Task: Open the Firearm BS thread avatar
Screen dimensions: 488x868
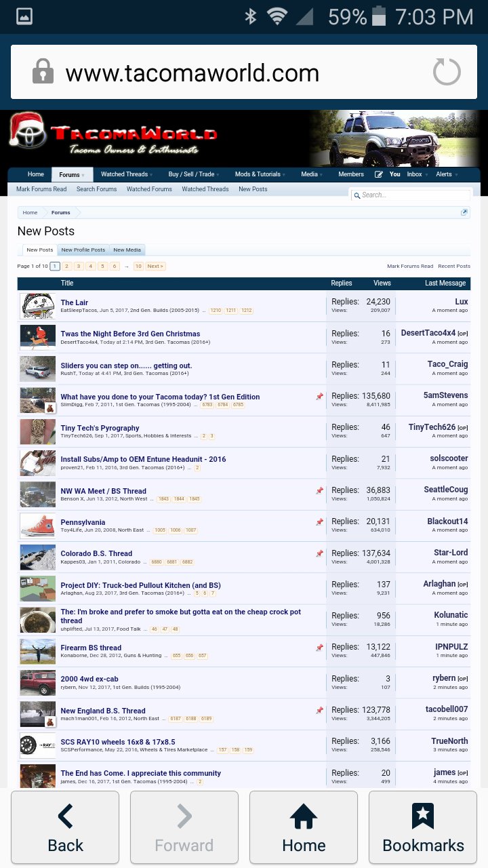Action: pos(37,651)
